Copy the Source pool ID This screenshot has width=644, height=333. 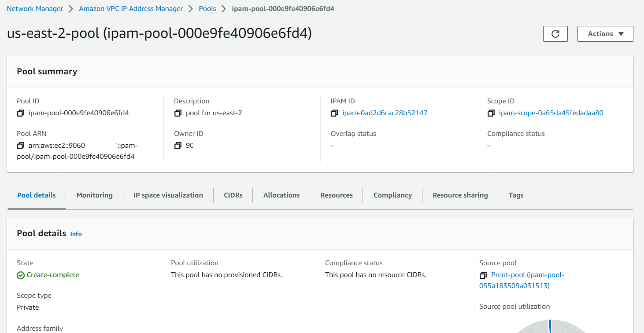[x=483, y=275]
